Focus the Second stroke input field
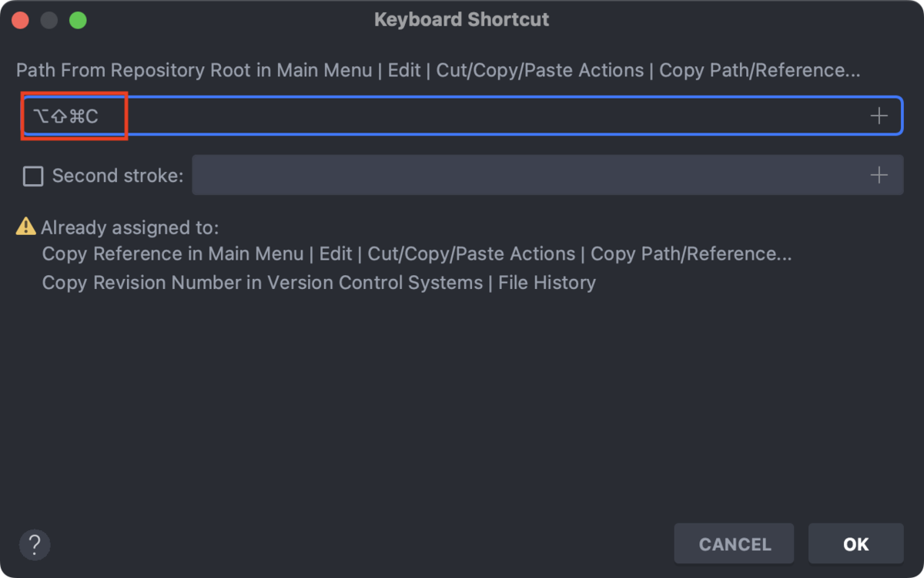The width and height of the screenshot is (924, 578). point(547,175)
